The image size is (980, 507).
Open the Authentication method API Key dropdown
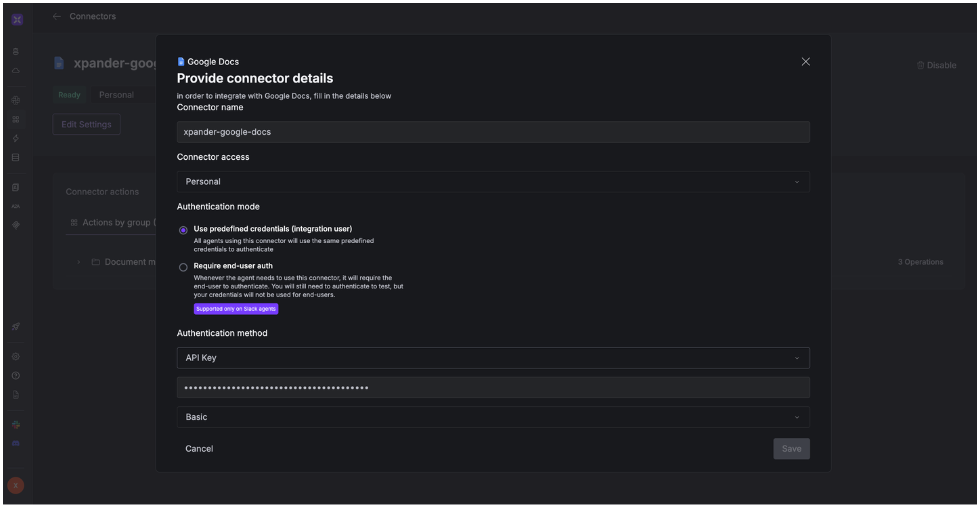click(x=493, y=358)
